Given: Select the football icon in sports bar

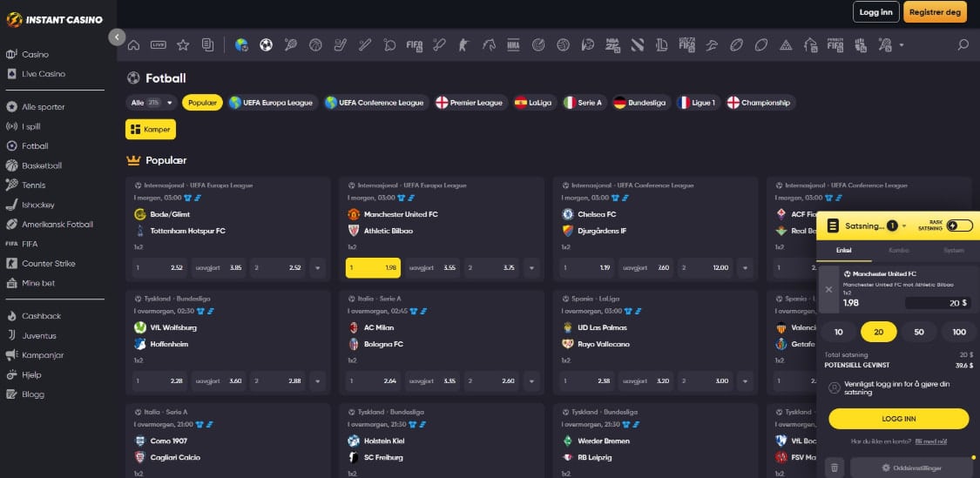Looking at the screenshot, I should pyautogui.click(x=267, y=45).
